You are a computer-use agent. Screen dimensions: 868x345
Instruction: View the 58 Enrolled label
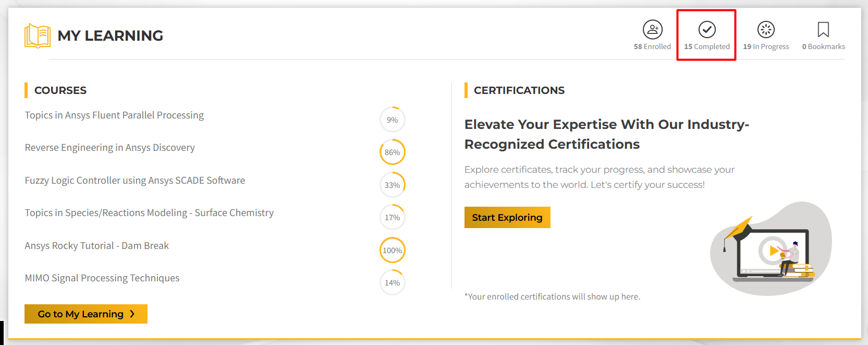click(x=652, y=46)
